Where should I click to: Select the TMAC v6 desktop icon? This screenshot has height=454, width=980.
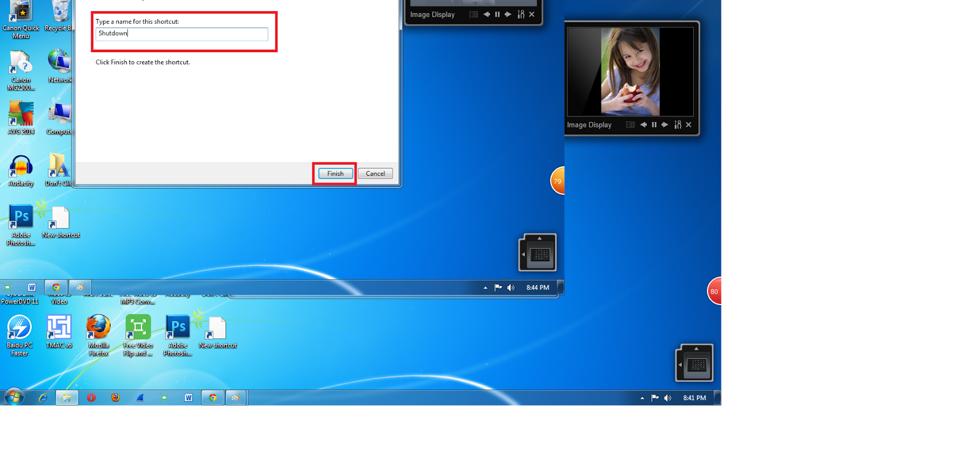[59, 331]
